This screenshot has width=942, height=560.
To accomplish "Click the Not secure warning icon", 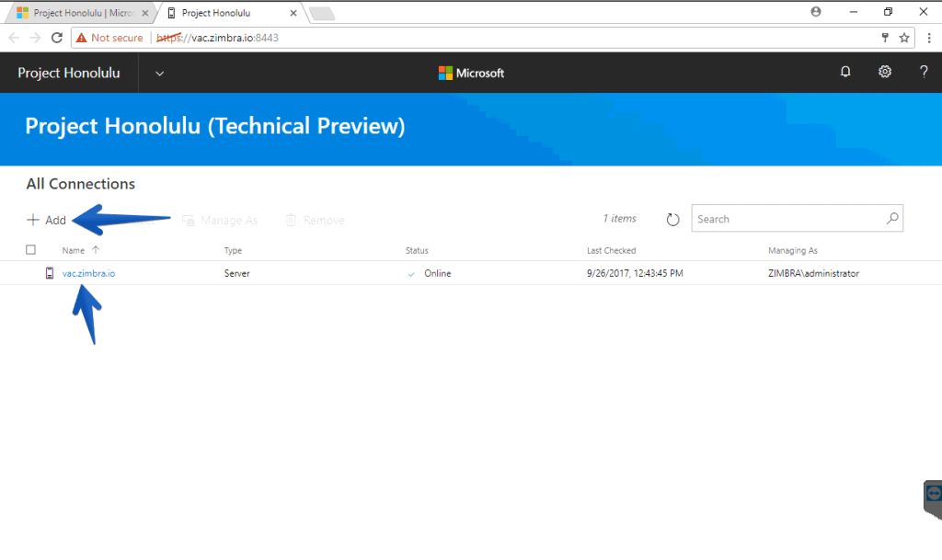I will click(82, 38).
